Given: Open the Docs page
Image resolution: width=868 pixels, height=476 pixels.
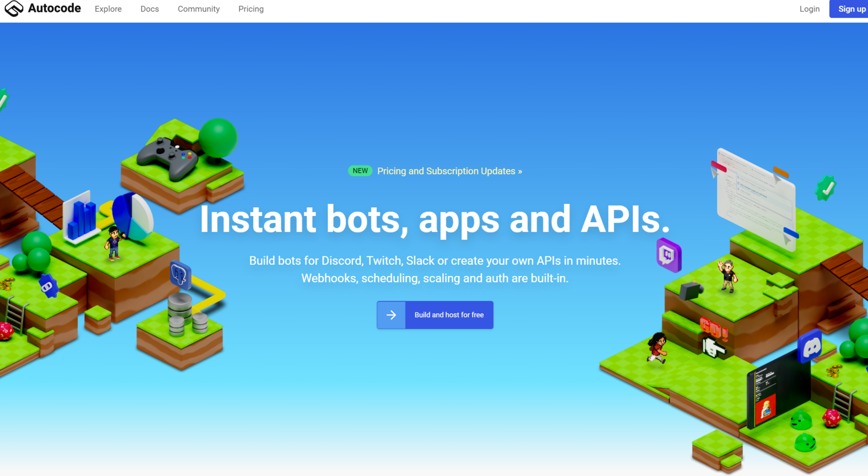Looking at the screenshot, I should point(149,9).
